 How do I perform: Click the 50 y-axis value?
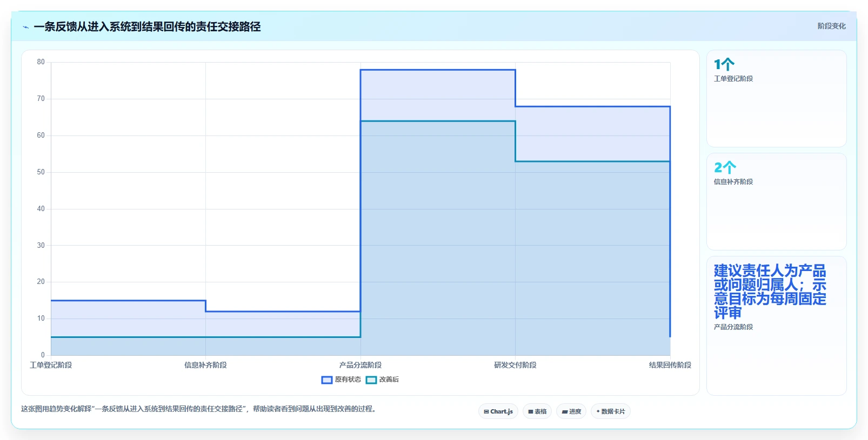[41, 172]
